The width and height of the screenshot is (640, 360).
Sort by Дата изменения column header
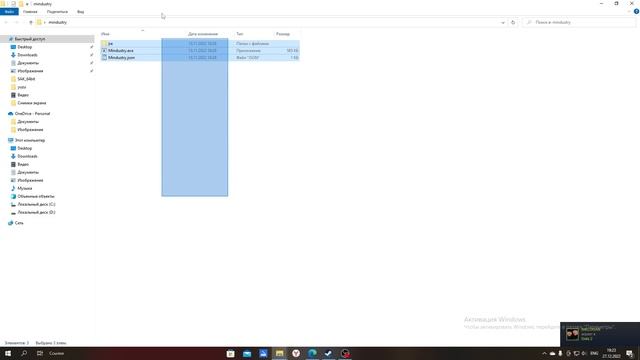203,34
